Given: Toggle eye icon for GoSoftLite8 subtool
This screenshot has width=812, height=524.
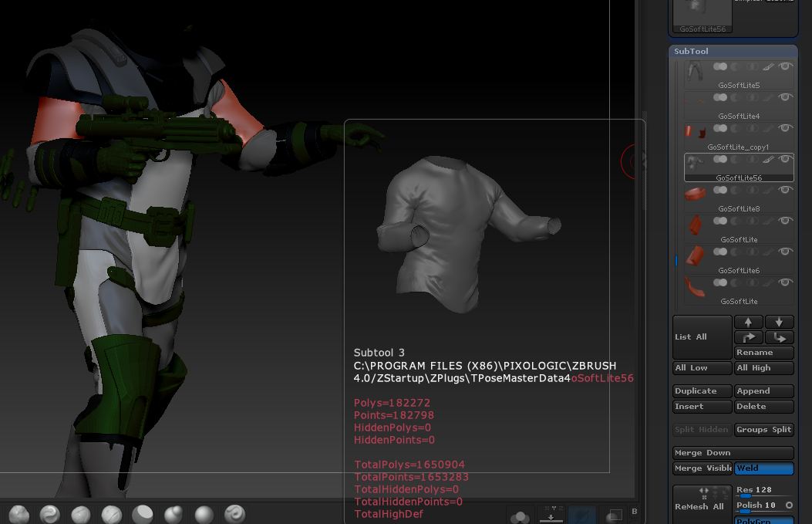Looking at the screenshot, I should (x=786, y=190).
